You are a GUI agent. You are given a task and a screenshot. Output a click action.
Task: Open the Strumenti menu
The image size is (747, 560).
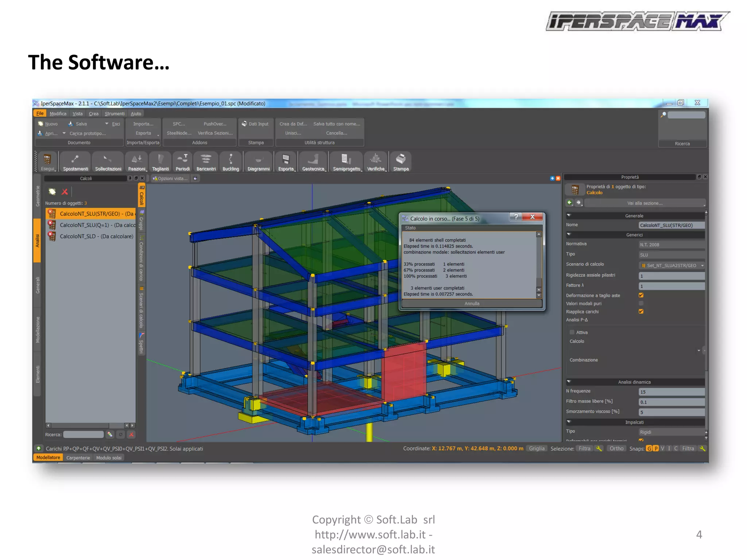pos(114,114)
